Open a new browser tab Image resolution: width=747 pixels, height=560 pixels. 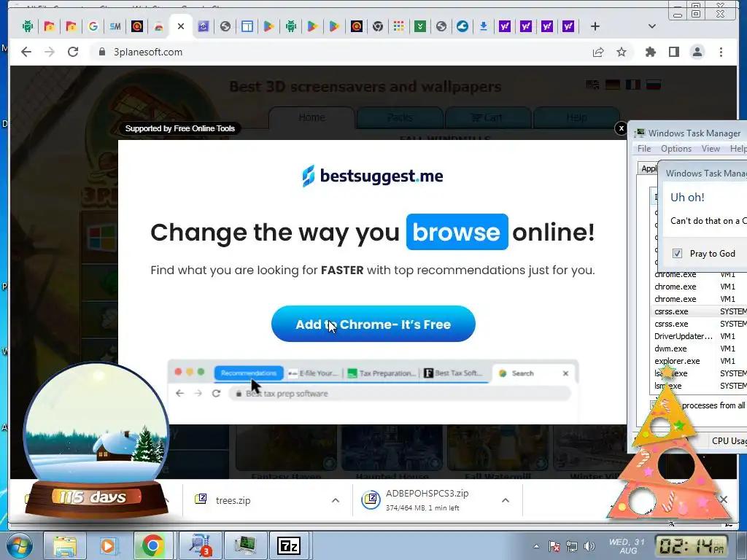coord(595,26)
